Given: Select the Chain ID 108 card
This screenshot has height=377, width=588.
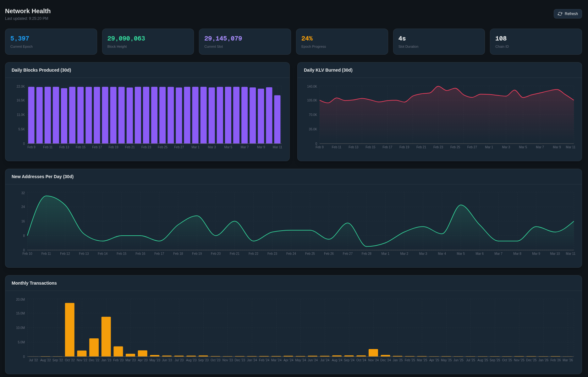Looking at the screenshot, I should click(536, 41).
